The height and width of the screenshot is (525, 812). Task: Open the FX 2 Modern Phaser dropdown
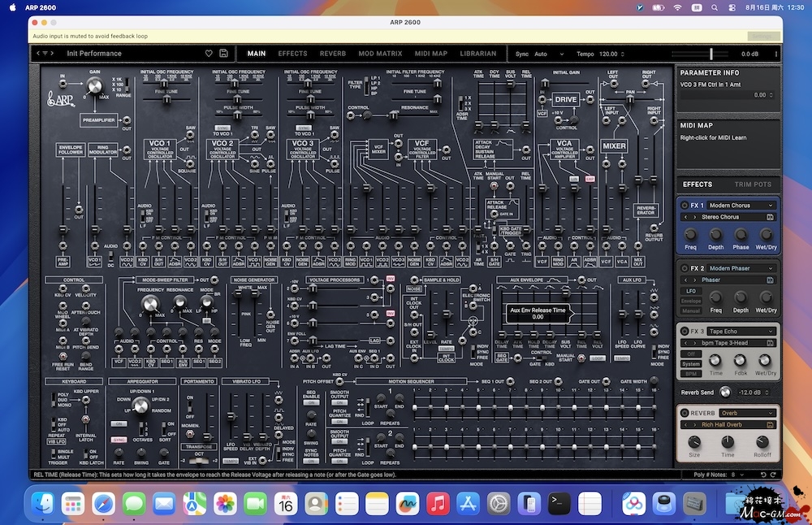tap(741, 268)
